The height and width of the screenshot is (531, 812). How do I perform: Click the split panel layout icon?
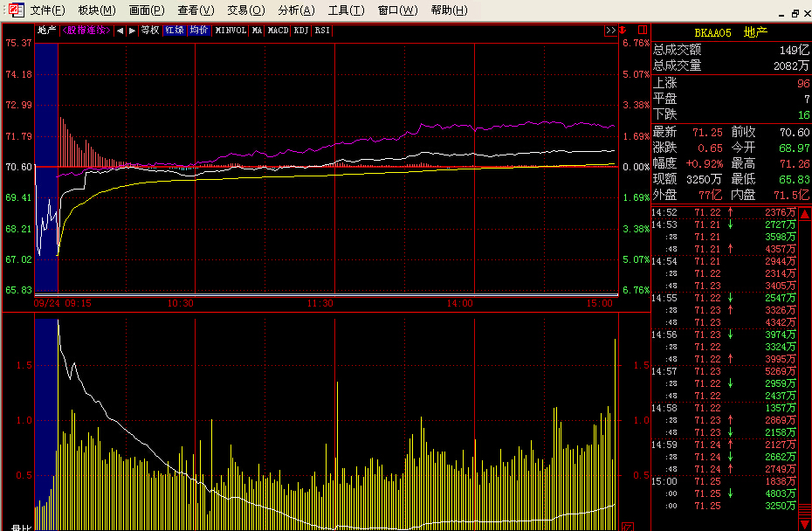[642, 31]
